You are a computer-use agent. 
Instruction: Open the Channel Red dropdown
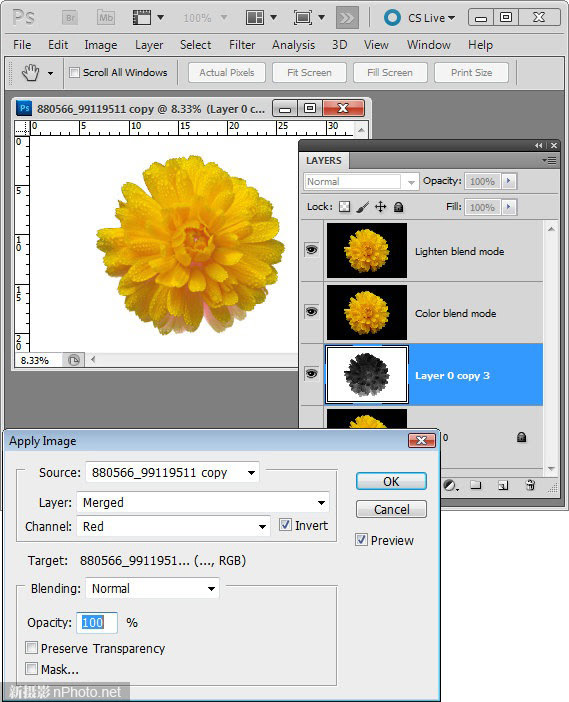(174, 526)
